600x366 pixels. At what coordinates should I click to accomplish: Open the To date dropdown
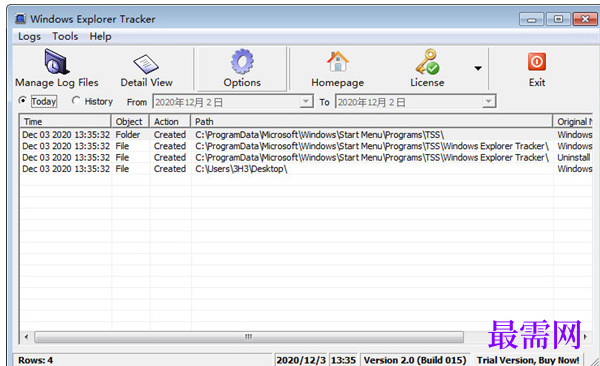[488, 102]
